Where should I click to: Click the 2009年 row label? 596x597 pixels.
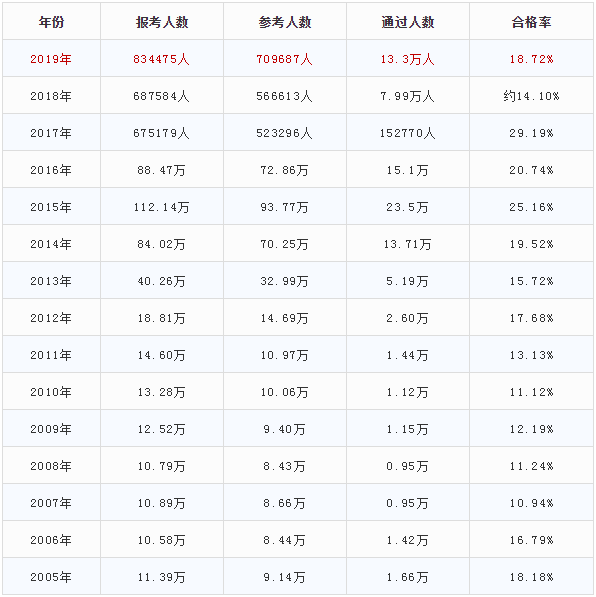tap(51, 429)
